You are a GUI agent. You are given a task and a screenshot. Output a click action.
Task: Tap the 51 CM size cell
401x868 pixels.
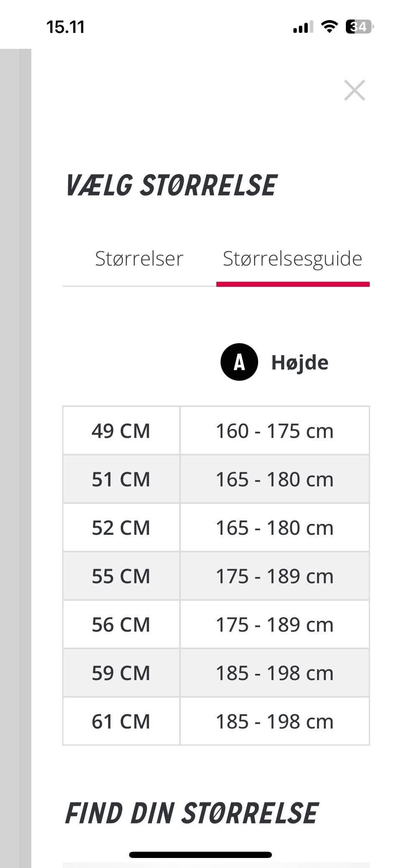(121, 479)
